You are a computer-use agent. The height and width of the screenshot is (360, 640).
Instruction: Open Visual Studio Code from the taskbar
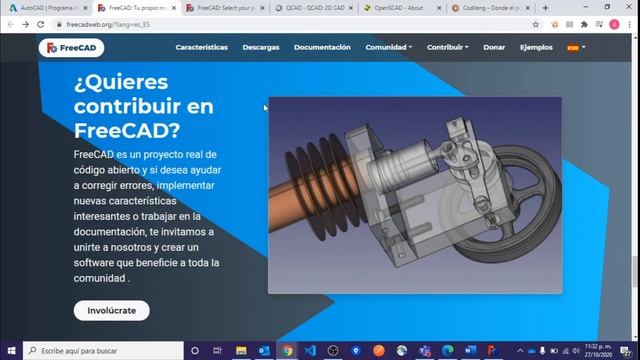point(310,351)
